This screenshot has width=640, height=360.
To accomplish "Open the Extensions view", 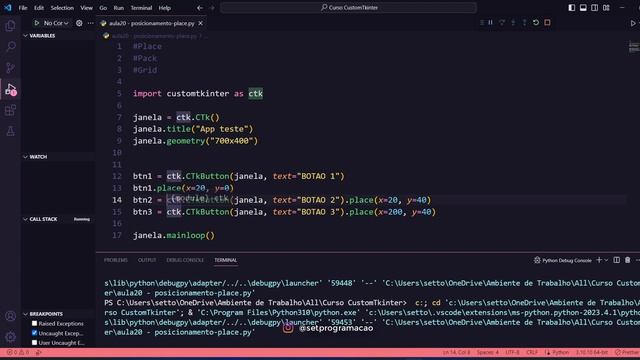I will point(11,110).
